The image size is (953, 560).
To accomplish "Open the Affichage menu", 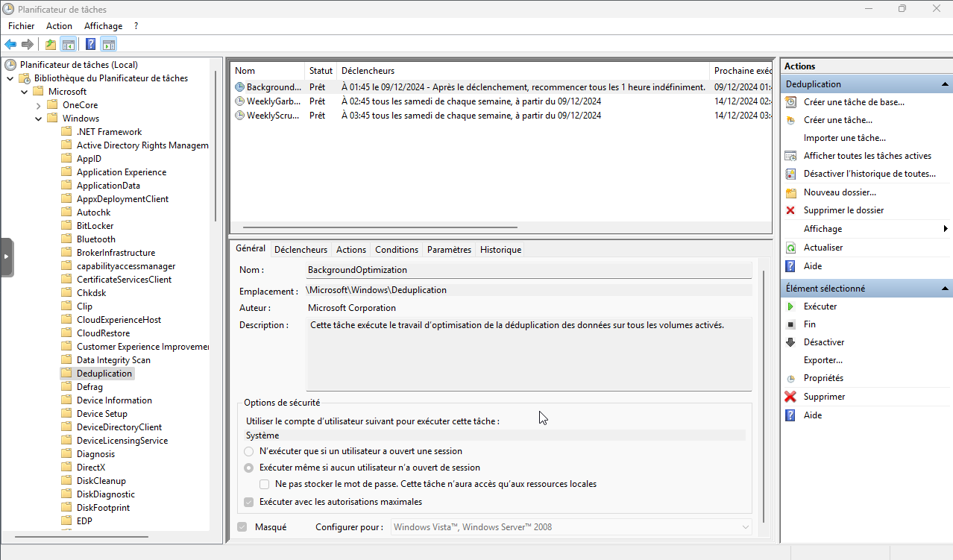I will click(103, 26).
